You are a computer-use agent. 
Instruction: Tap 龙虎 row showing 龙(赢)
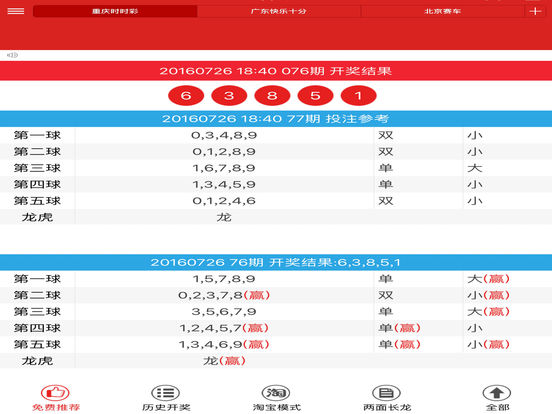click(x=276, y=361)
